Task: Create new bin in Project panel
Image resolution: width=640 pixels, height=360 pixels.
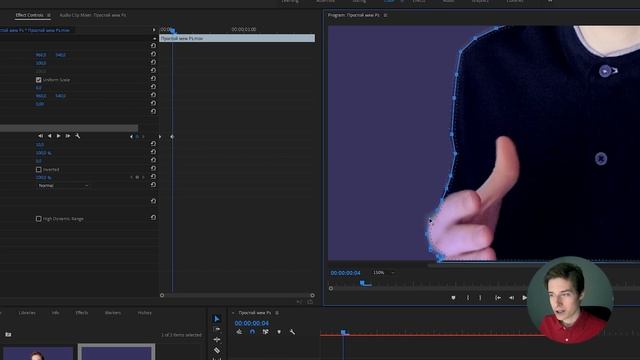Action: coord(8,335)
